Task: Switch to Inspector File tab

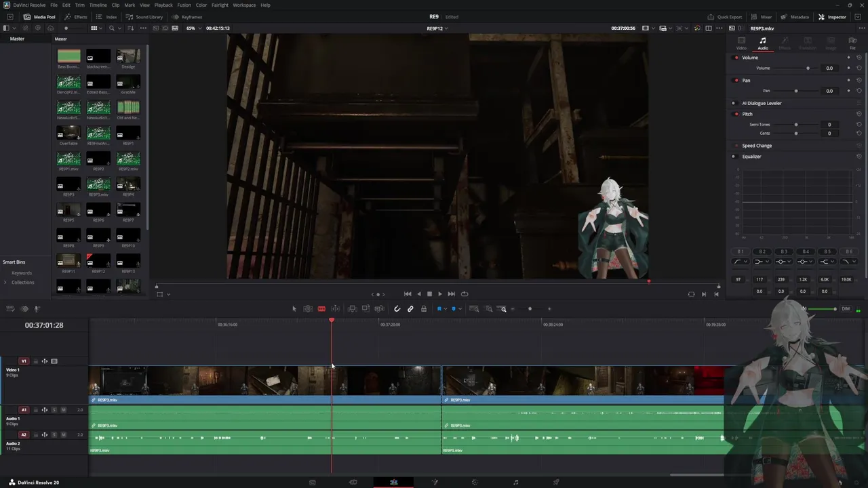Action: coord(852,43)
